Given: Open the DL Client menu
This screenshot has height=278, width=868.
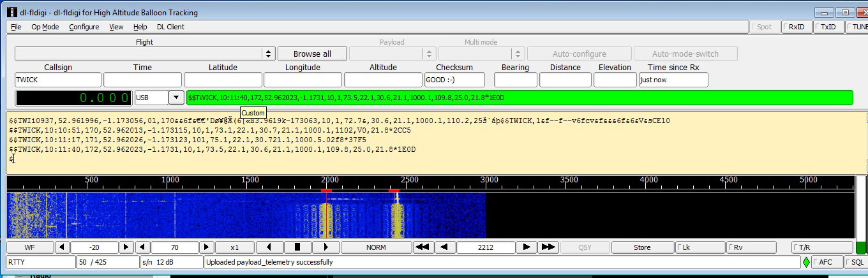Looking at the screenshot, I should pyautogui.click(x=170, y=27).
